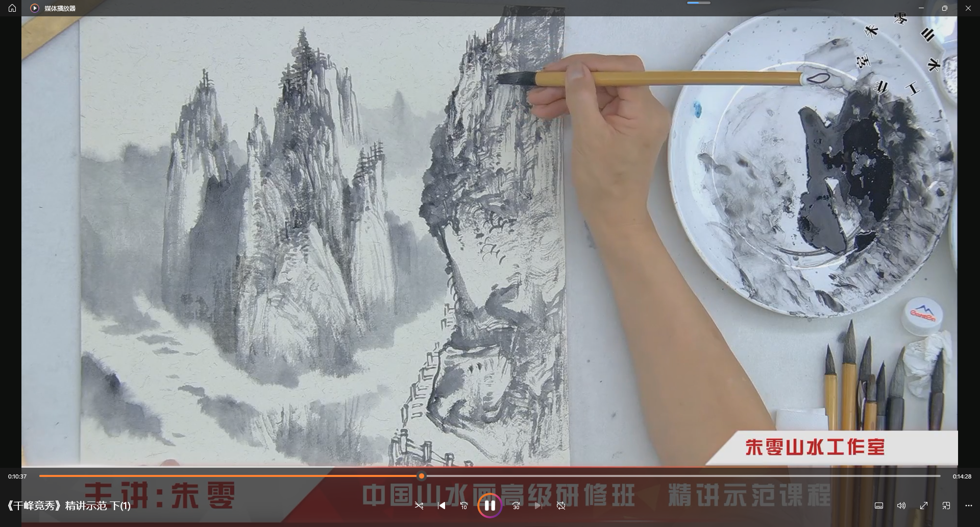Click the 媒体播放器 title text
The width and height of the screenshot is (980, 527).
coord(60,8)
